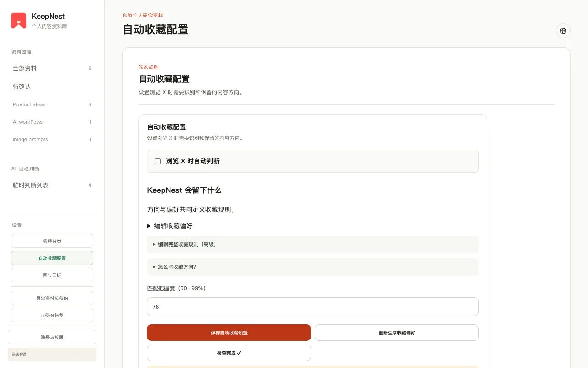Click 自动收藏配置 sidebar button
The image size is (588, 368).
52,258
